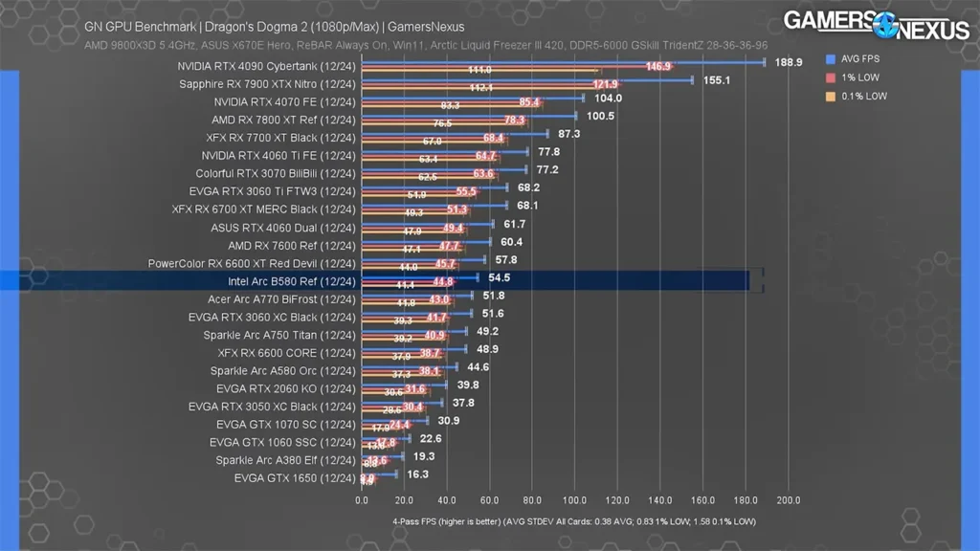The width and height of the screenshot is (980, 551).
Task: Select the Arc A580 average value "44.6"
Action: (x=479, y=367)
